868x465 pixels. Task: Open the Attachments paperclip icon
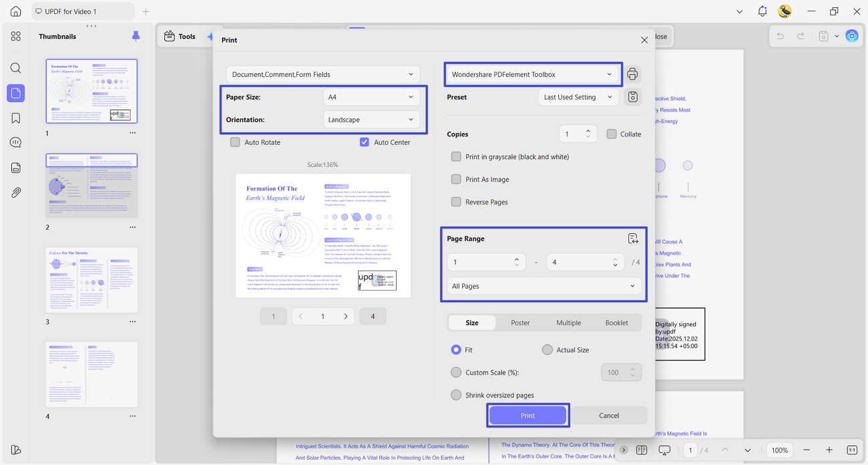(x=15, y=192)
